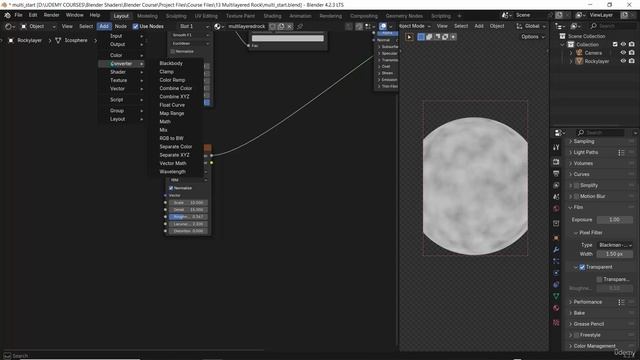Open the Pixel Filter Type dropdown
Image resolution: width=640 pixels, height=360 pixels.
[615, 245]
